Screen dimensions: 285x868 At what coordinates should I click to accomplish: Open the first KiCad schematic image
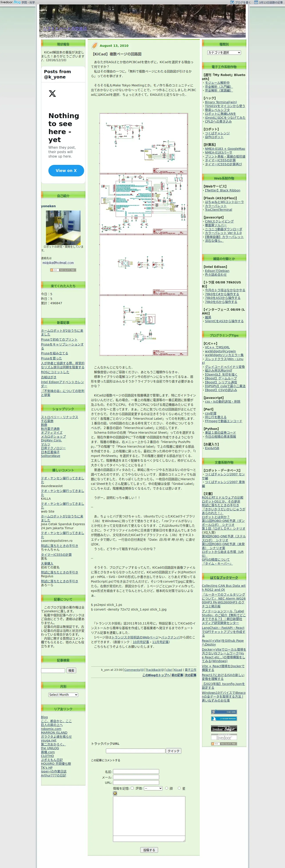click(144, 143)
